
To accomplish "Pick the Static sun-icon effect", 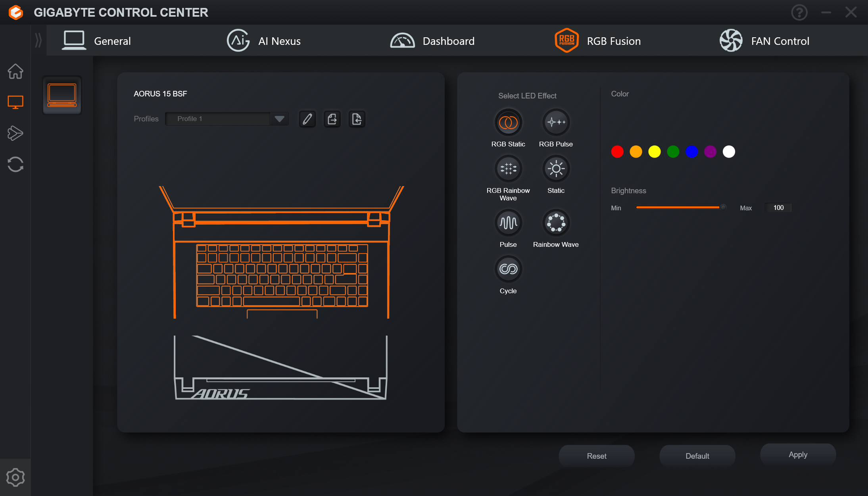I will (555, 169).
